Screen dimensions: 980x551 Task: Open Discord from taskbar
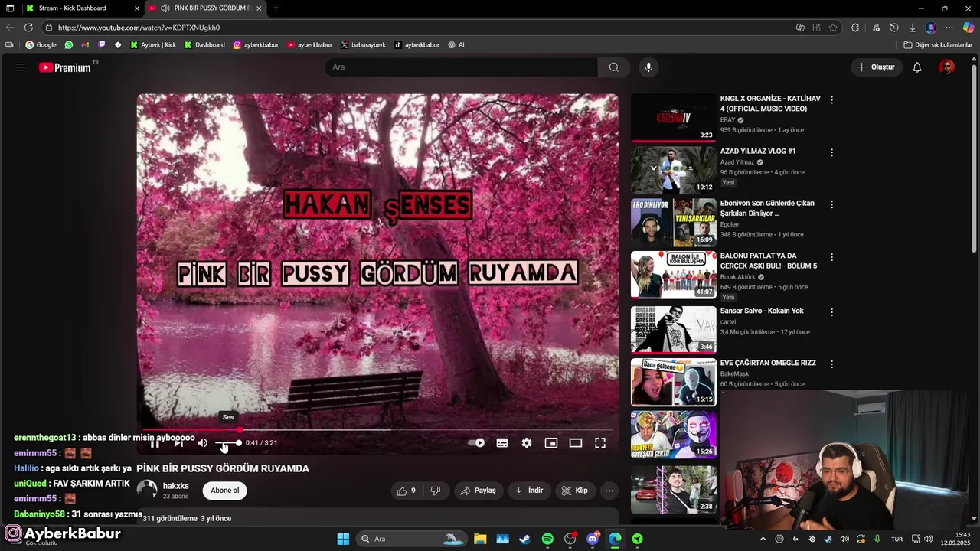point(593,539)
